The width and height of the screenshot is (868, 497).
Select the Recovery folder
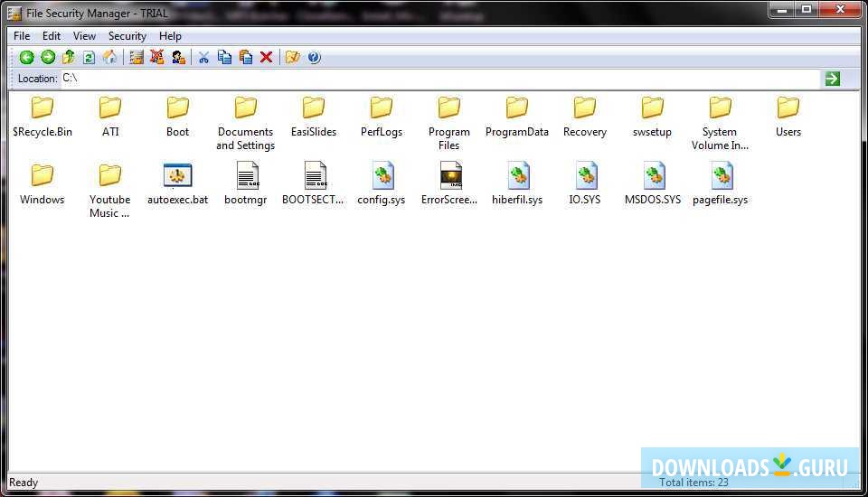pyautogui.click(x=585, y=117)
